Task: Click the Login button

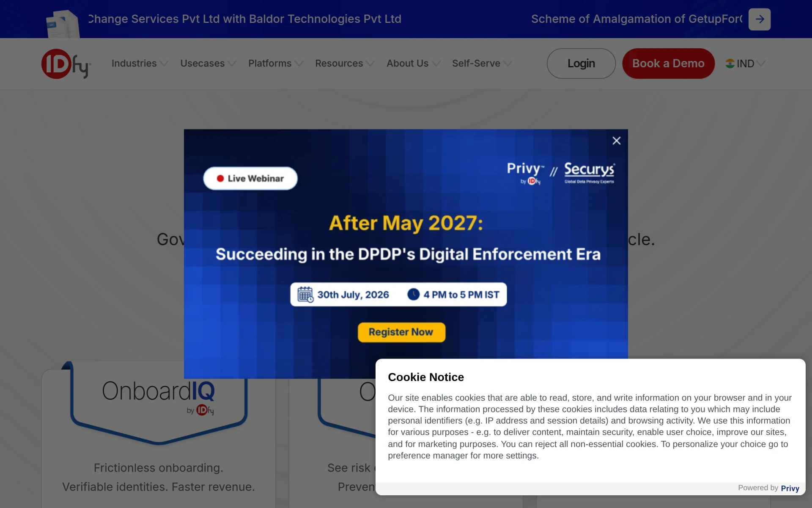Action: point(581,63)
